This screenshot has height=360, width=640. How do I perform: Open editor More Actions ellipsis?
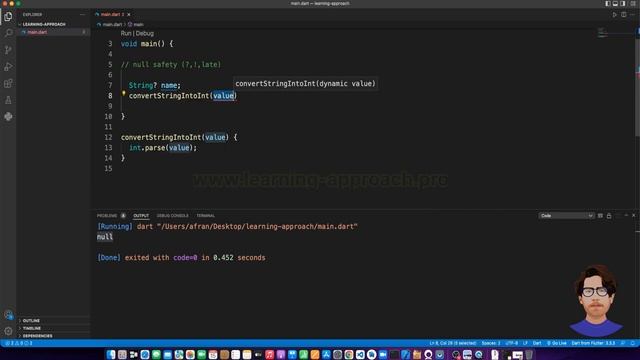tap(632, 15)
